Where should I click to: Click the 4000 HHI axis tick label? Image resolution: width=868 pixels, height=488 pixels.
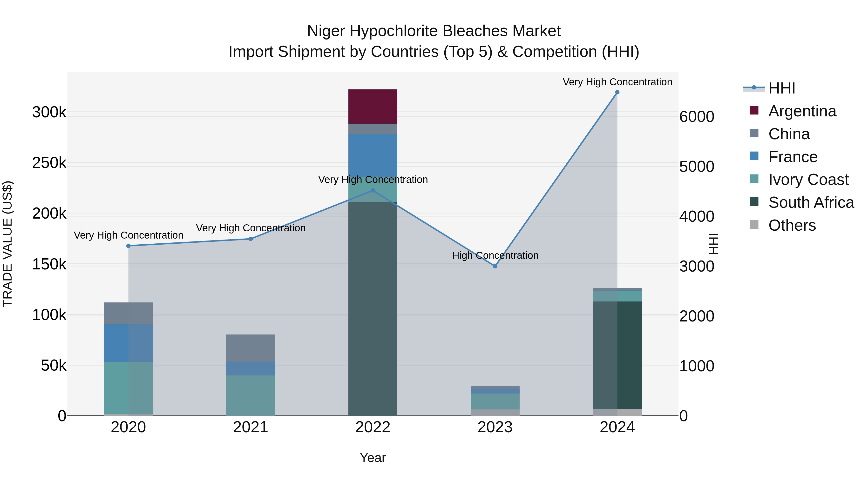pyautogui.click(x=697, y=217)
